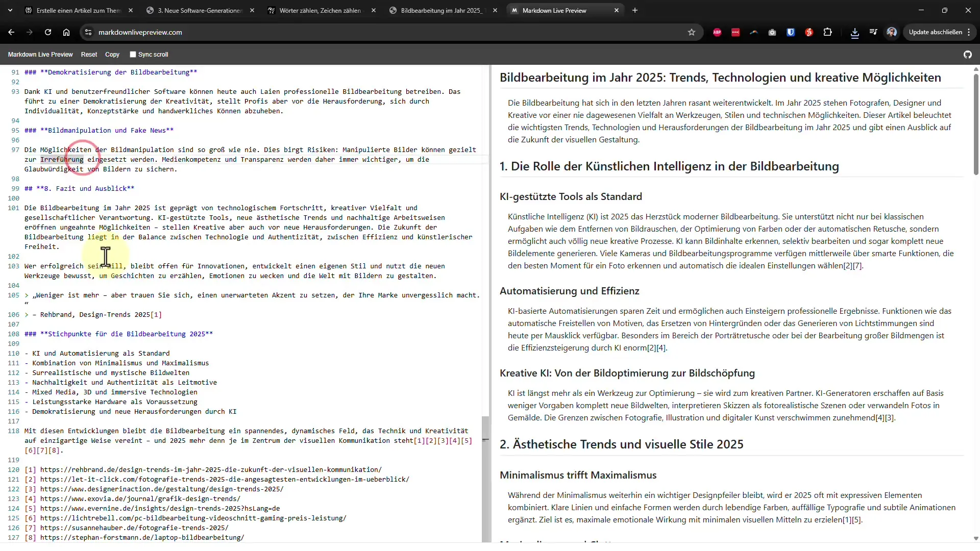Bookmark this page with the star

click(x=692, y=32)
